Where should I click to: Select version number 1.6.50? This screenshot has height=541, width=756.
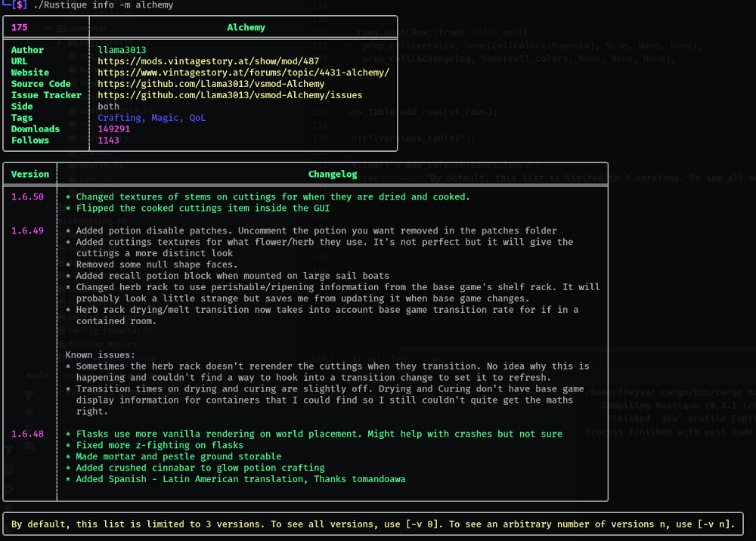click(27, 196)
